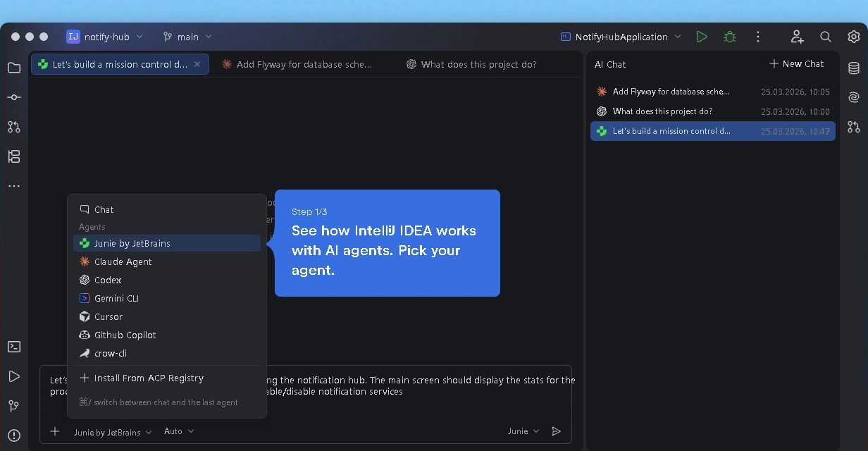Open the Commit tool window icon
This screenshot has height=451, width=868.
tap(14, 97)
